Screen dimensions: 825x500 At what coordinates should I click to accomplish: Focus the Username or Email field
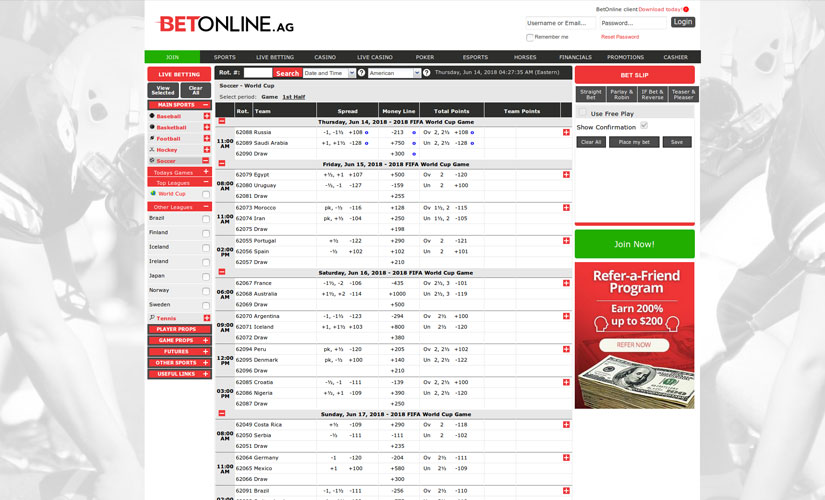[560, 23]
